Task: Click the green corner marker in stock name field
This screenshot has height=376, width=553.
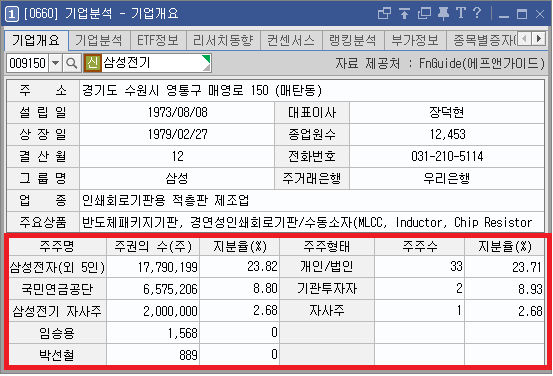Action: tap(206, 59)
